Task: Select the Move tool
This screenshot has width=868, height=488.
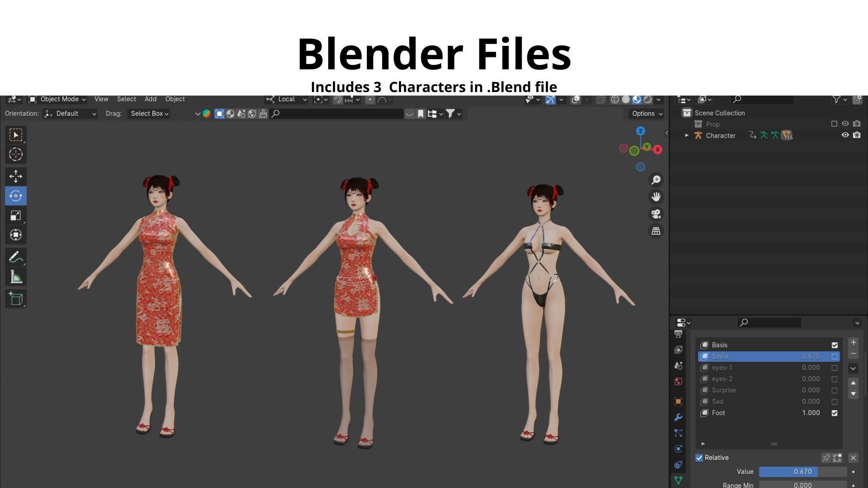Action: point(16,176)
